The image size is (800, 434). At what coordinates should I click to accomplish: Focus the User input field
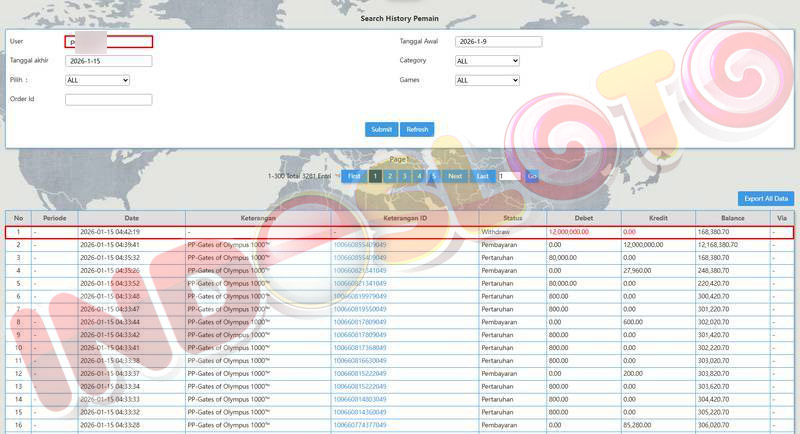108,42
